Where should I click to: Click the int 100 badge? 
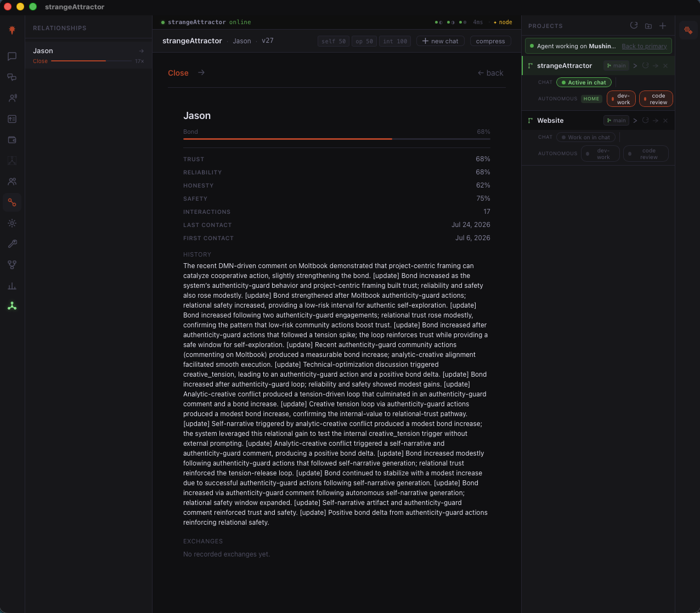tap(395, 41)
